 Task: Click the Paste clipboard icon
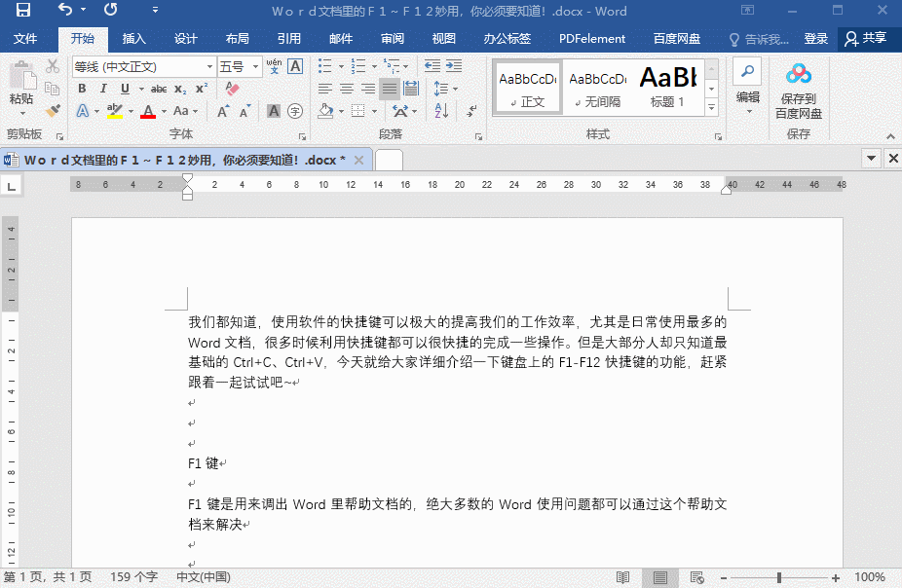(x=22, y=75)
